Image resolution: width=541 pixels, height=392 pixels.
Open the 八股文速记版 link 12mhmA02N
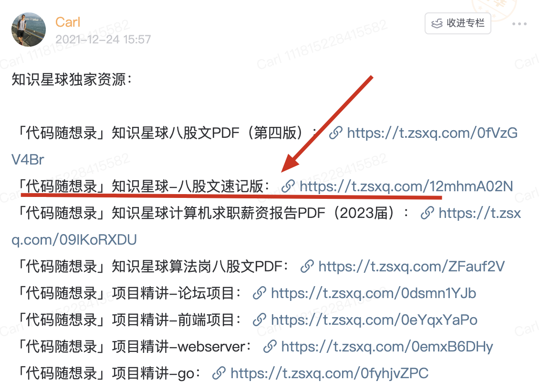coord(406,186)
